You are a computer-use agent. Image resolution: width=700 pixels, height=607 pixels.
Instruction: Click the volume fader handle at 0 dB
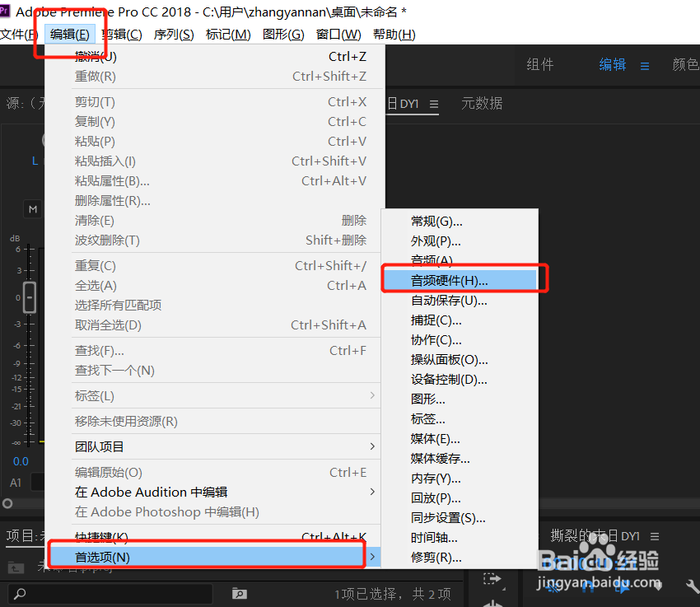(30, 297)
